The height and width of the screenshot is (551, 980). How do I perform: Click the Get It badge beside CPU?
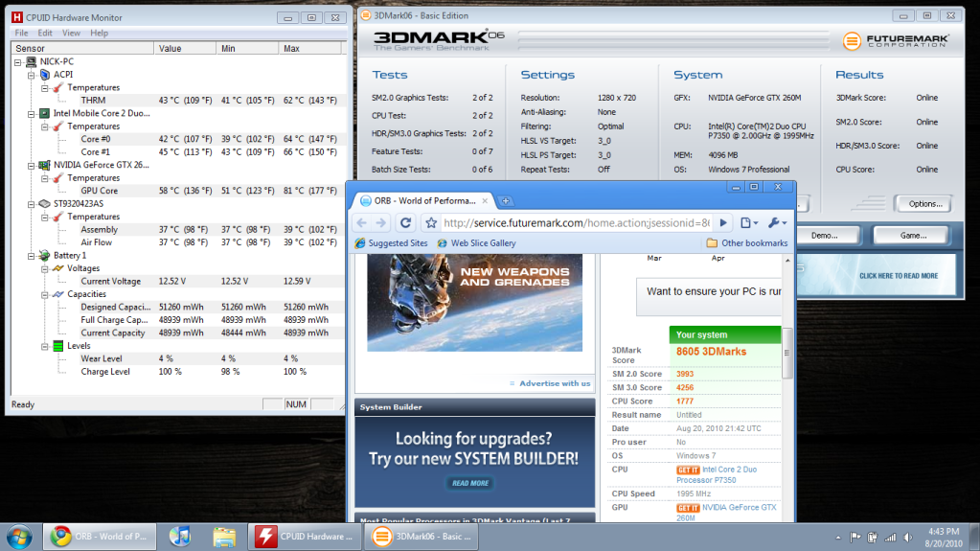click(688, 470)
